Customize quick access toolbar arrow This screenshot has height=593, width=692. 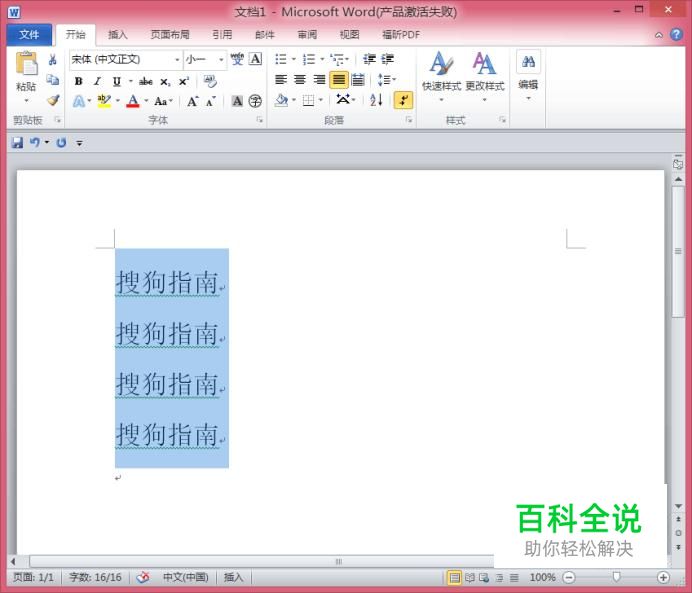click(x=79, y=143)
